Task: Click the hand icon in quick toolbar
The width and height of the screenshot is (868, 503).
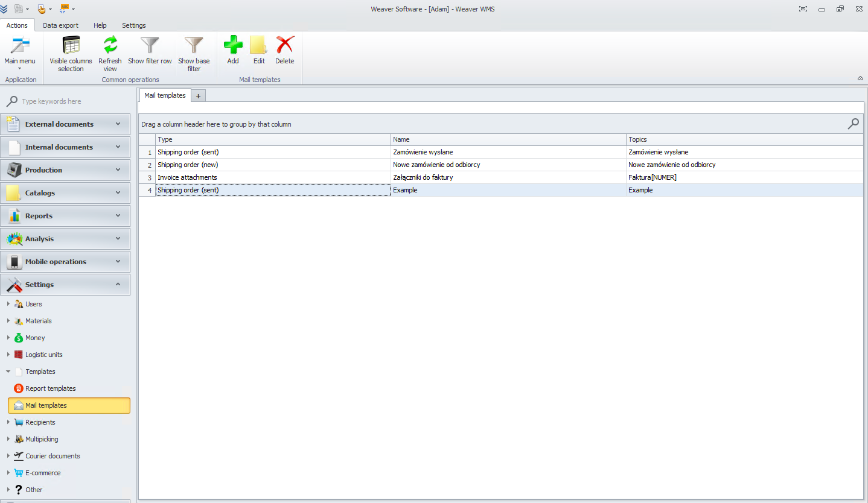Action: [42, 9]
